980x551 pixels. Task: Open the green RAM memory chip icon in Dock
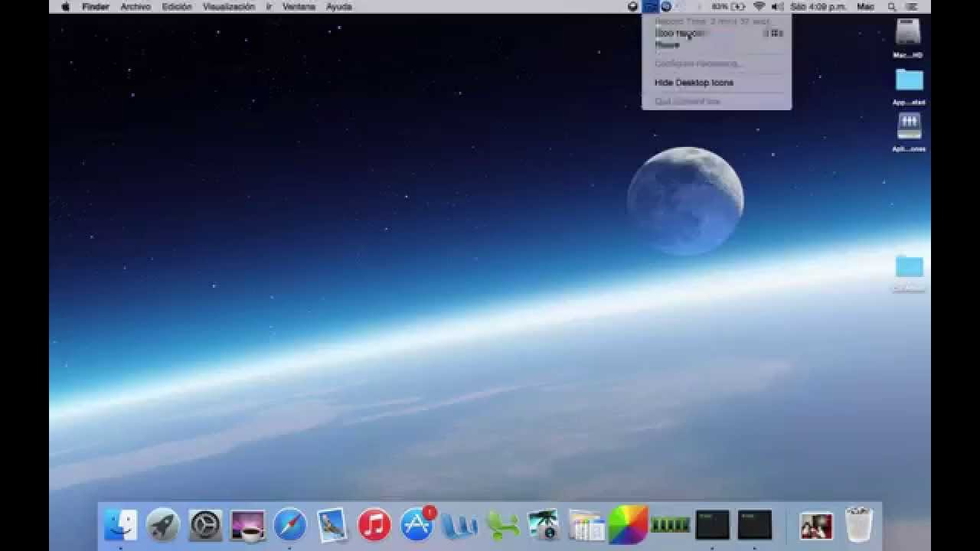point(670,524)
